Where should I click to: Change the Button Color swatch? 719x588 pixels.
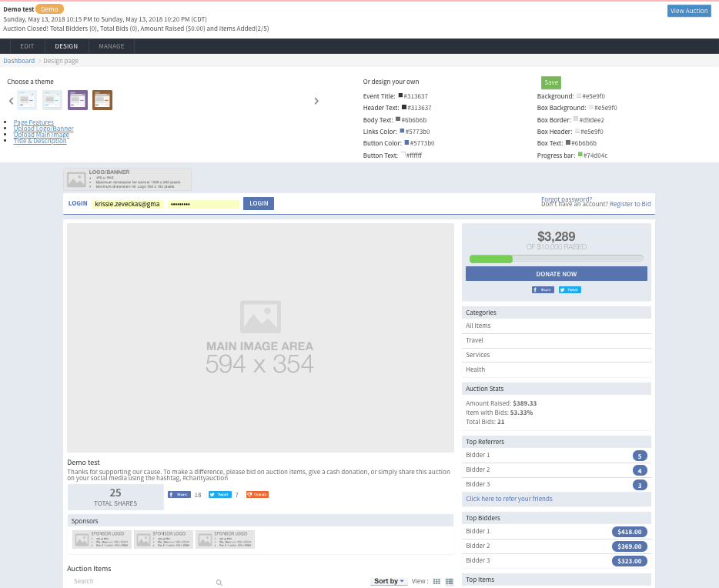tap(402, 142)
